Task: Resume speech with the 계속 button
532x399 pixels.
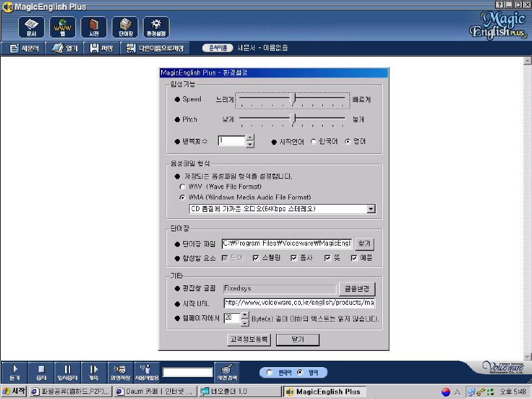Action: tap(94, 372)
